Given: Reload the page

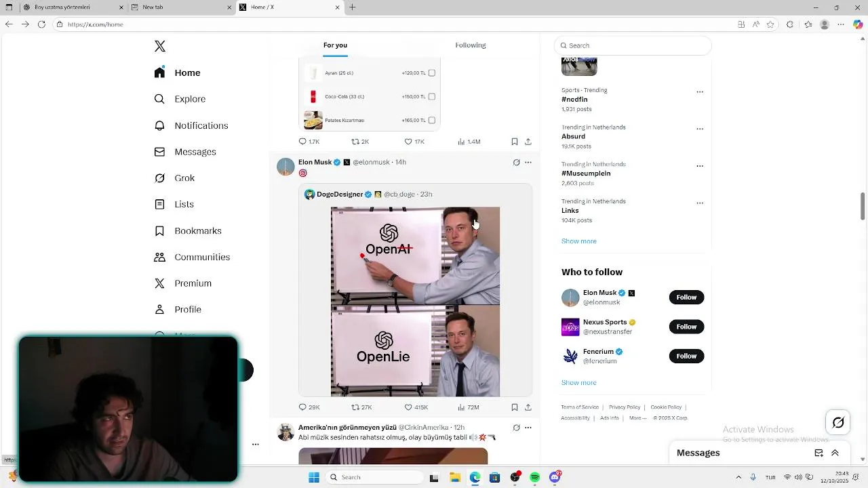Looking at the screenshot, I should (41, 24).
